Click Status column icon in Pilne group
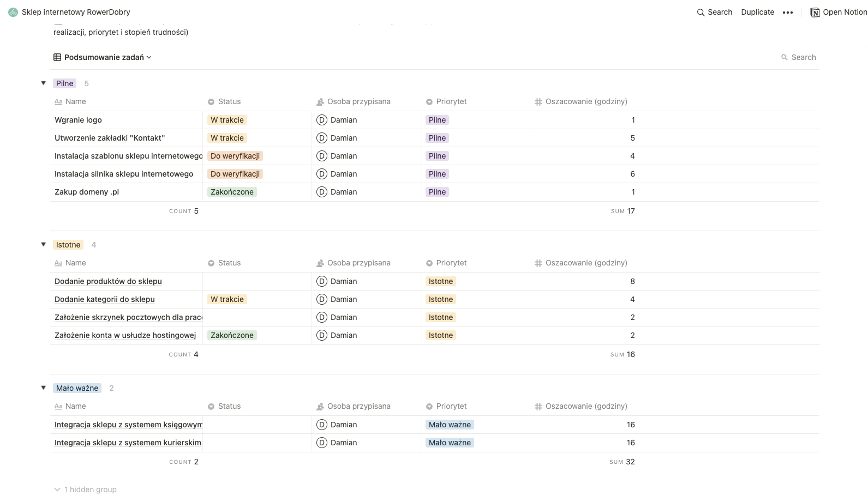This screenshot has width=868, height=502. (x=211, y=102)
